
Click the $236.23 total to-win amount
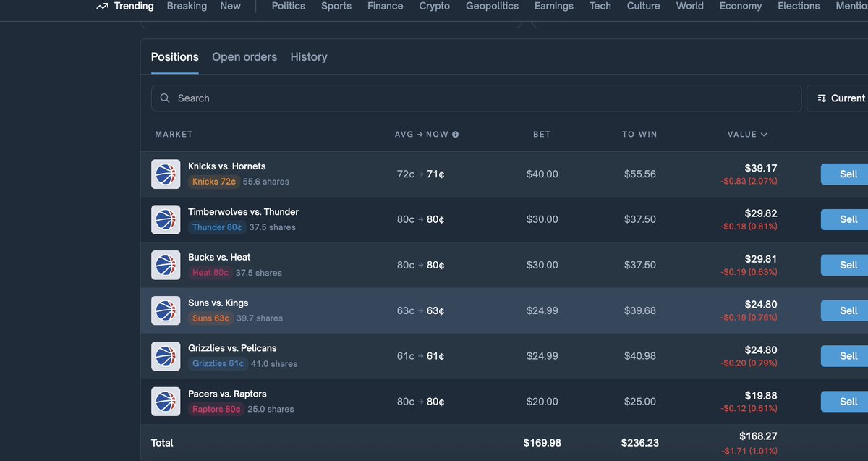(640, 443)
